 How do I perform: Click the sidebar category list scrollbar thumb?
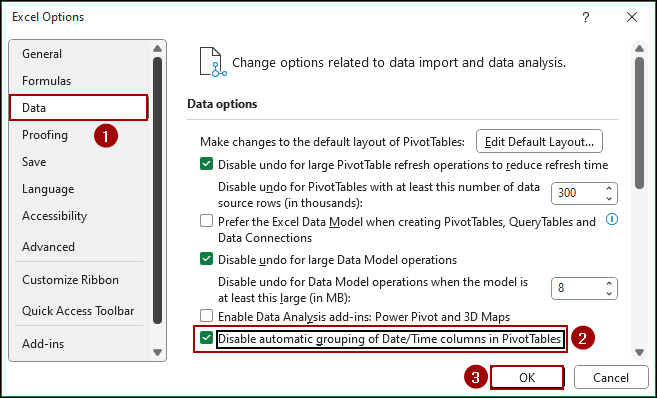158,190
